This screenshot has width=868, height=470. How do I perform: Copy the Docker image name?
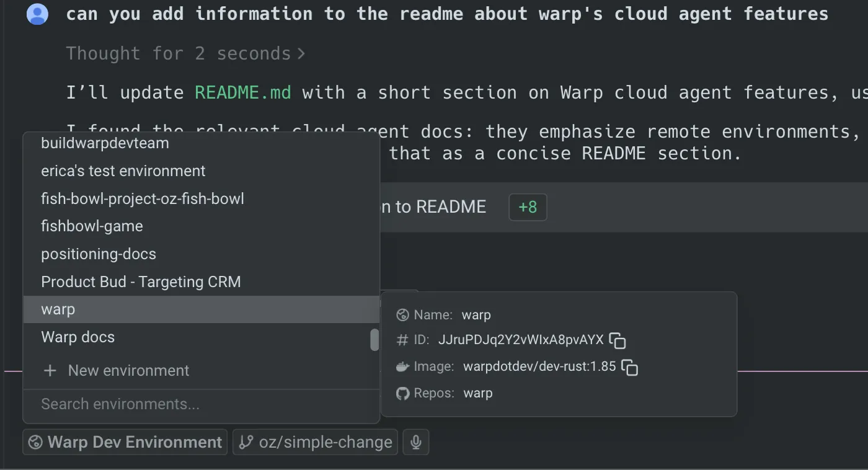pyautogui.click(x=629, y=367)
